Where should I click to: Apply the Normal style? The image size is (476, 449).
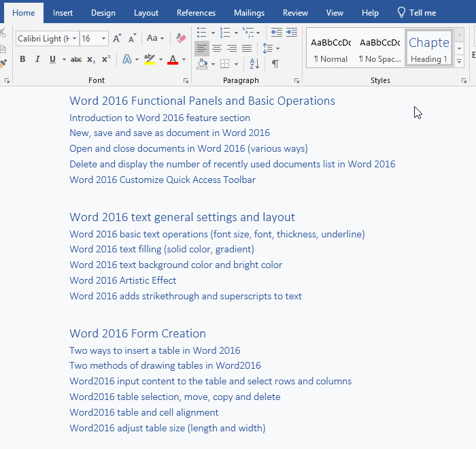[330, 48]
